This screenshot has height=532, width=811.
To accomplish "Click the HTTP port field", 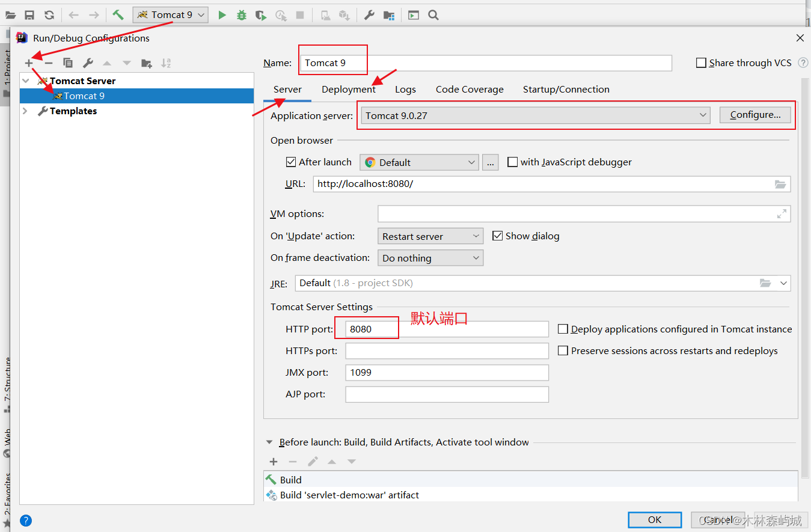I will pos(447,329).
